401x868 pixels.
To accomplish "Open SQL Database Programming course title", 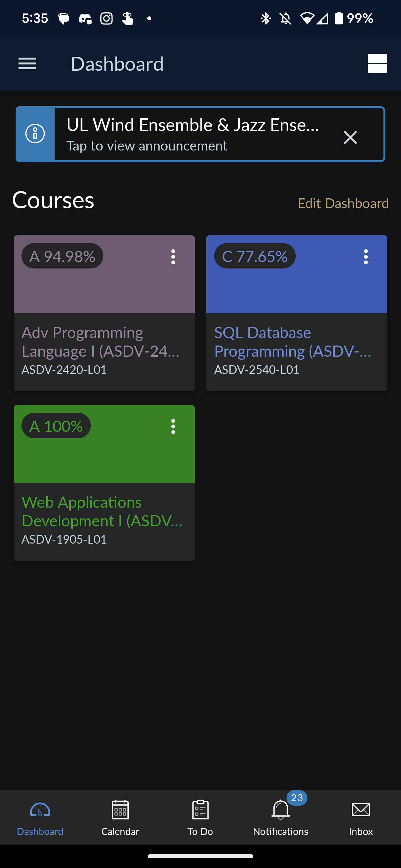I will [x=293, y=342].
